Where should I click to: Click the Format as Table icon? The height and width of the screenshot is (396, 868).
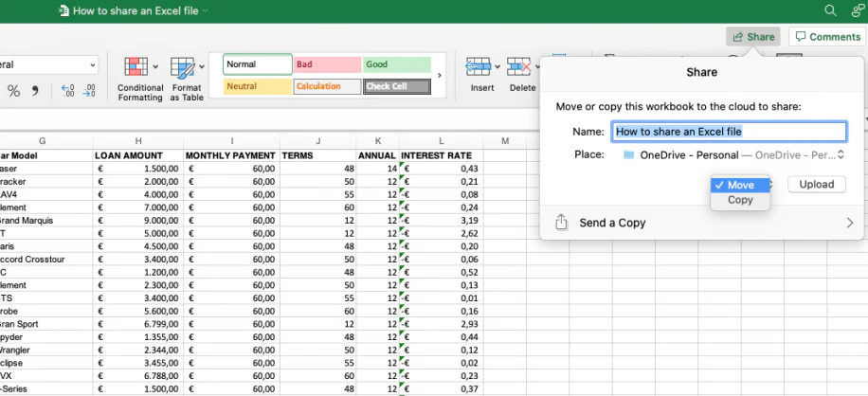click(x=182, y=67)
